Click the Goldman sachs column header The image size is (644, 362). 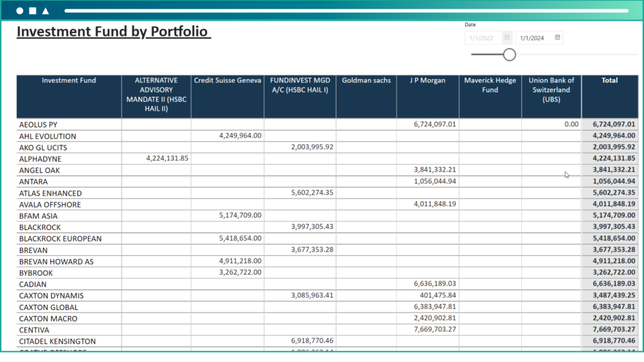(x=366, y=80)
